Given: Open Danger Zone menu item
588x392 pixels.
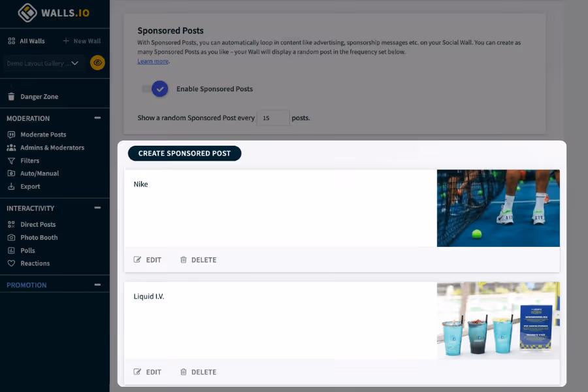Looking at the screenshot, I should point(39,97).
